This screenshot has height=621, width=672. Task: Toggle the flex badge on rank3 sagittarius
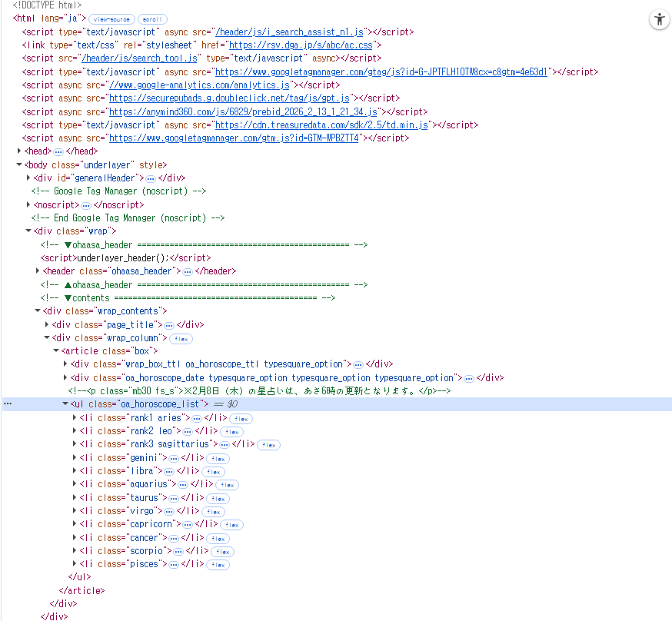268,445
